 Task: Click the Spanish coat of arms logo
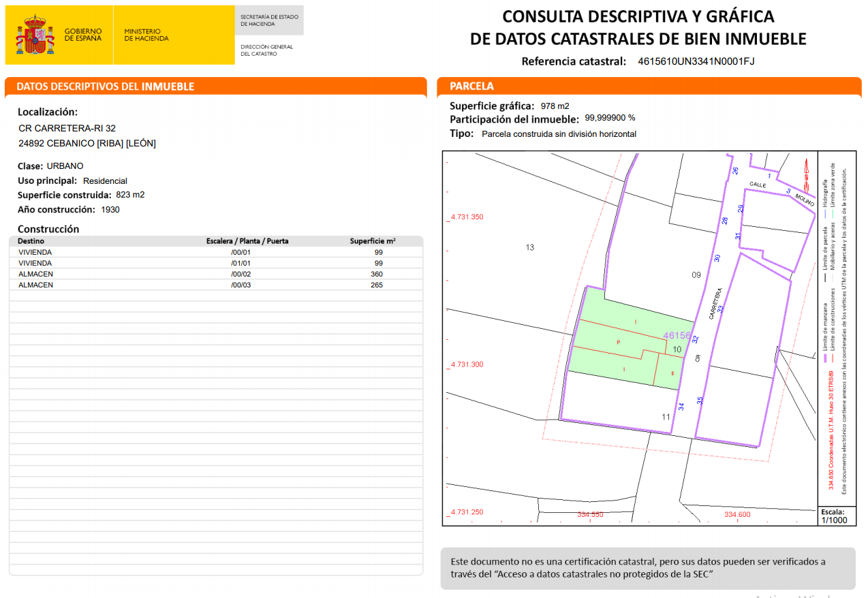(35, 35)
